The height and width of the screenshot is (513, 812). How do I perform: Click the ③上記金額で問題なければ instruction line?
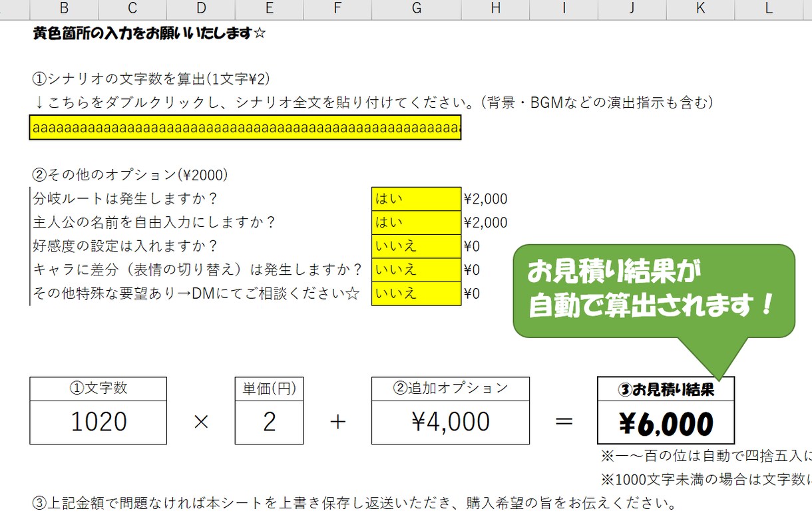coord(355,502)
